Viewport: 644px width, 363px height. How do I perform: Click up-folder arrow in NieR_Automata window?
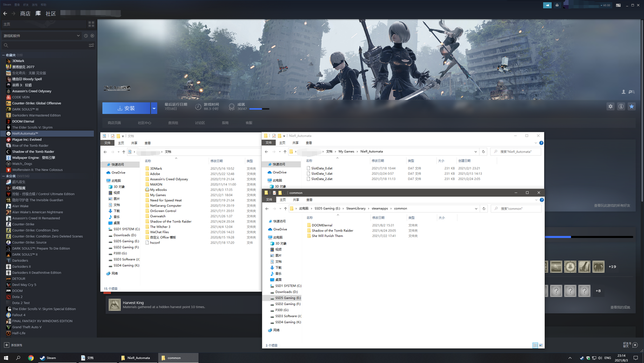click(x=285, y=151)
